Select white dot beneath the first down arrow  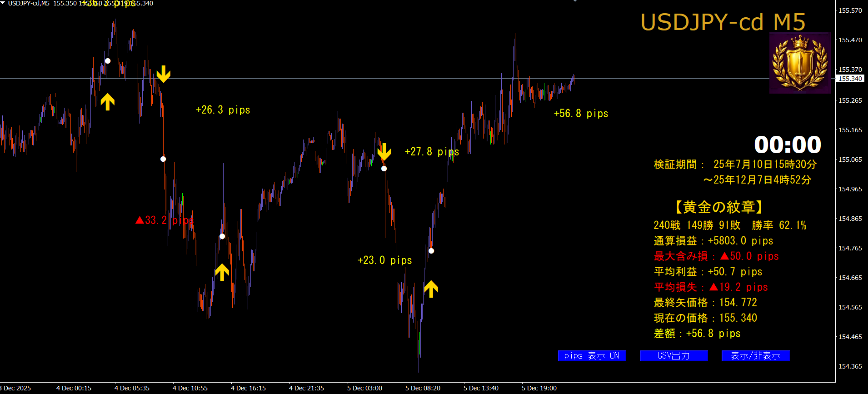[x=163, y=159]
